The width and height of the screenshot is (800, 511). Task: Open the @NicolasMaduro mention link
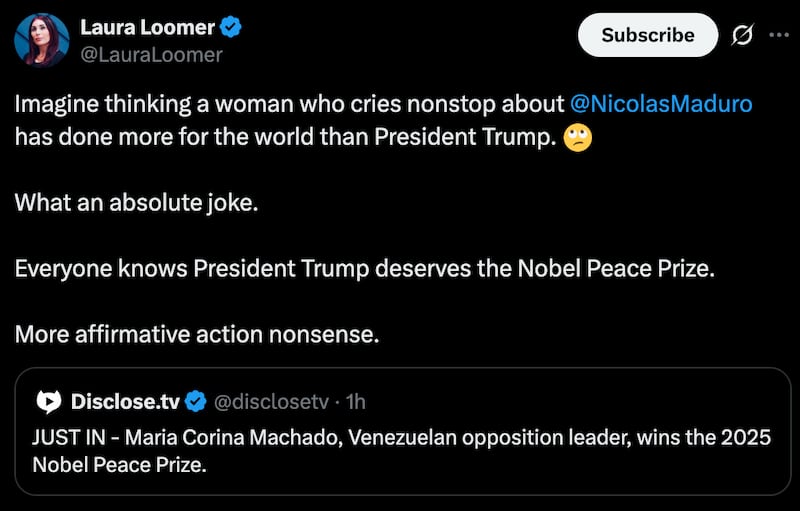pyautogui.click(x=660, y=103)
